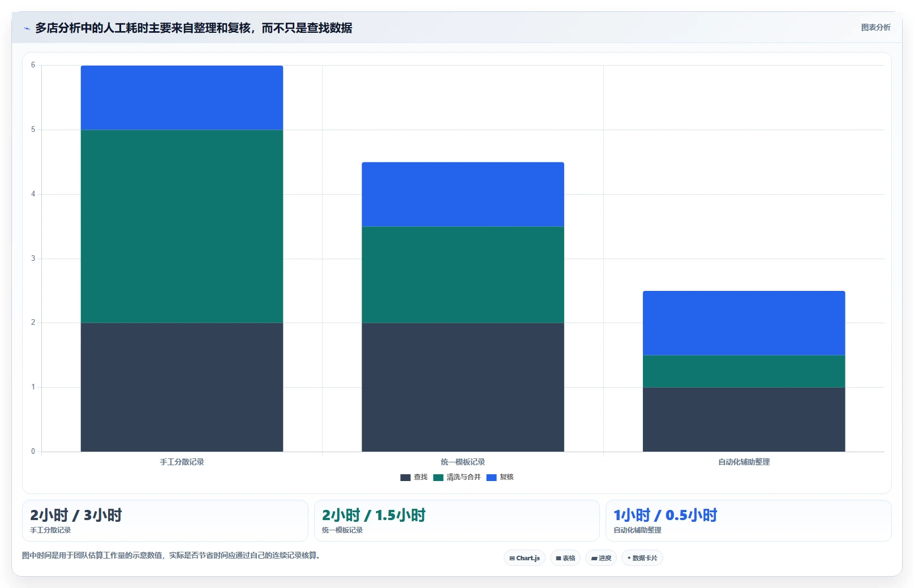Click the x-axis label 自动化辅助整理
914x588 pixels.
click(744, 462)
